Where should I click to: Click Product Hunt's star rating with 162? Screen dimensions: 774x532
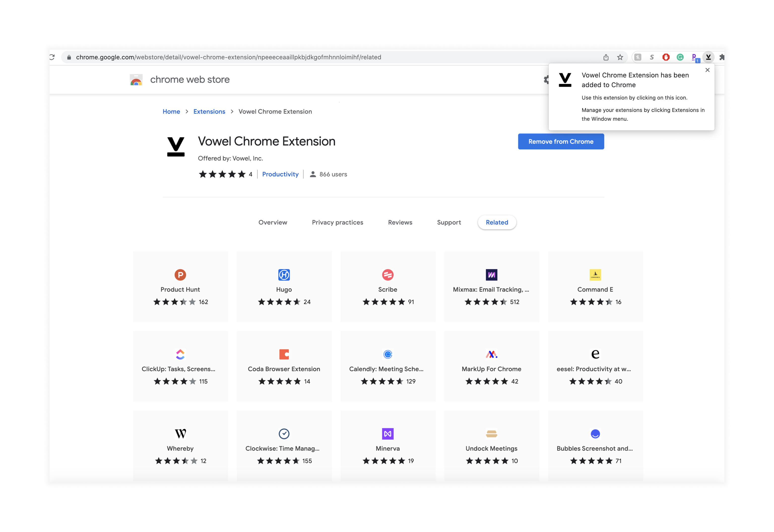[180, 302]
